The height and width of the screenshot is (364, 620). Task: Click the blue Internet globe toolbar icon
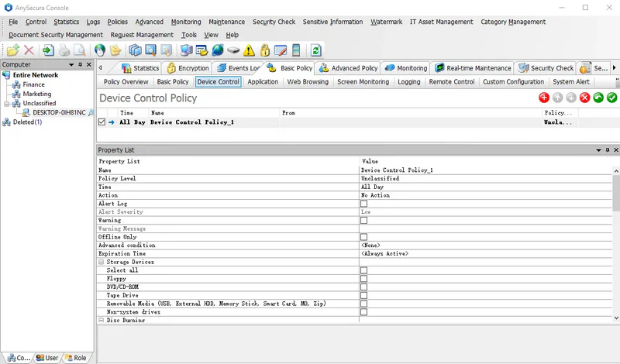[218, 50]
